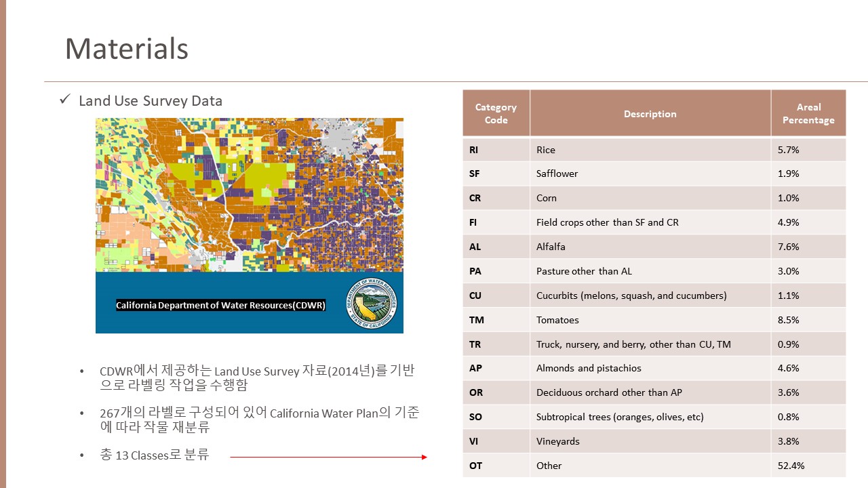Click the FI category code cell
The width and height of the screenshot is (868, 488).
tap(496, 222)
